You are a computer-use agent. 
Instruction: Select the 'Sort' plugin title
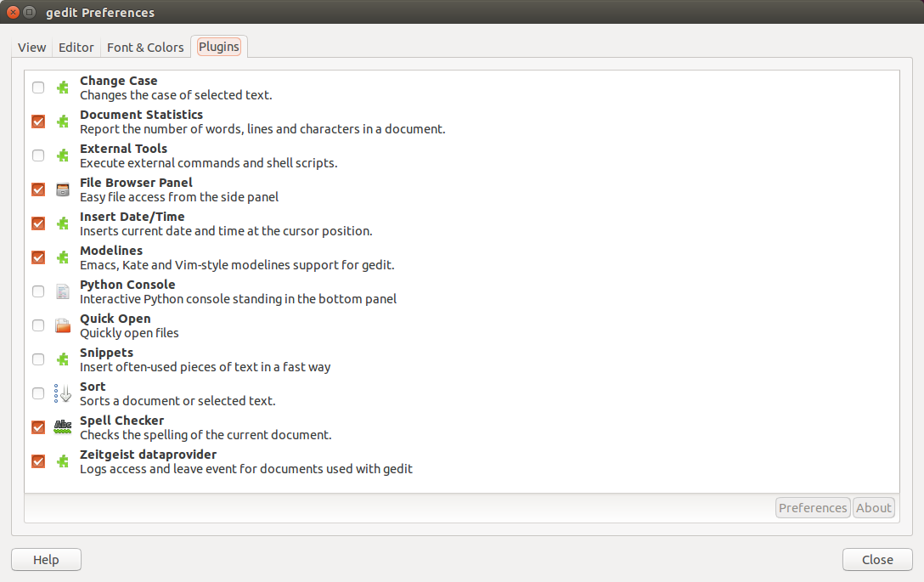click(x=93, y=387)
